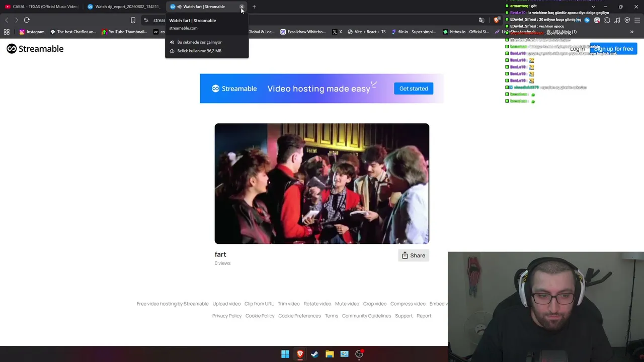Open the X bookmark

(x=337, y=32)
